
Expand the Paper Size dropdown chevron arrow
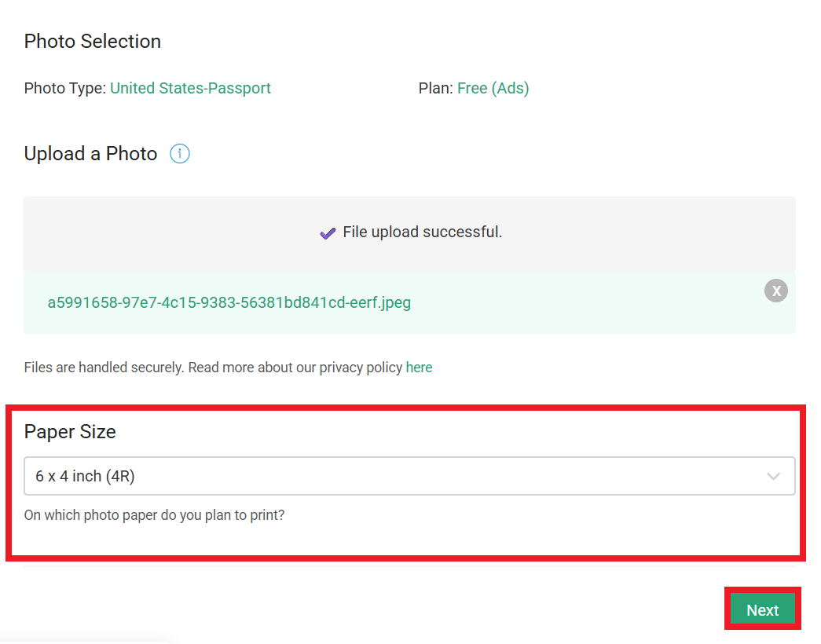773,477
